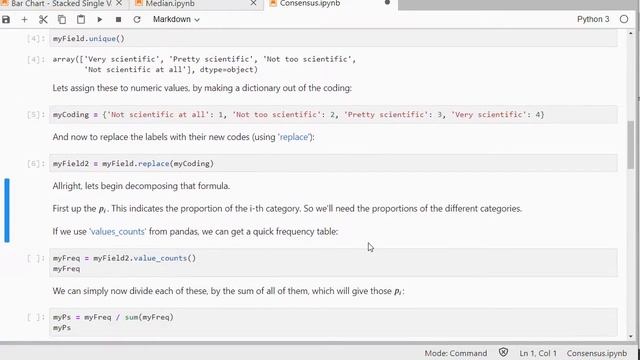Select the myCoding dictionary code cell
Screen dimensions: 640x360
point(333,115)
